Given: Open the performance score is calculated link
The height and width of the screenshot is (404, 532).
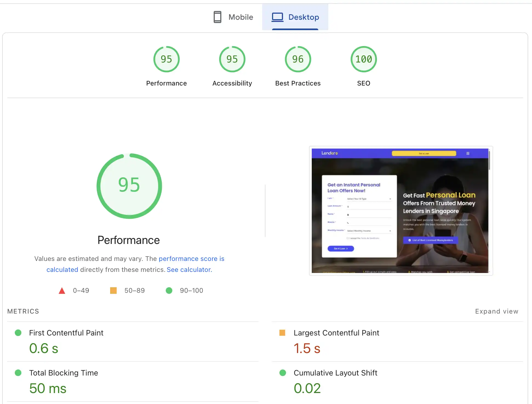Looking at the screenshot, I should click(x=191, y=259).
